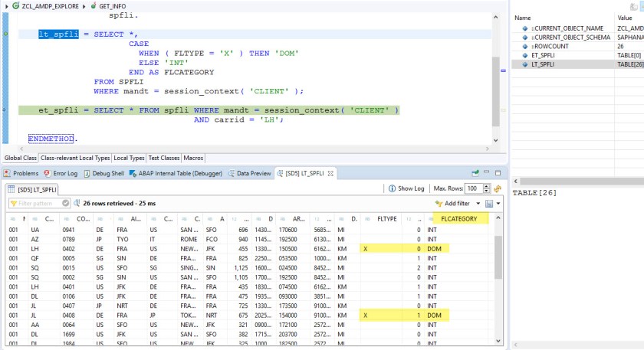Click the LT_SPFLI variable icon in Variables
The image size is (644, 350).
524,64
